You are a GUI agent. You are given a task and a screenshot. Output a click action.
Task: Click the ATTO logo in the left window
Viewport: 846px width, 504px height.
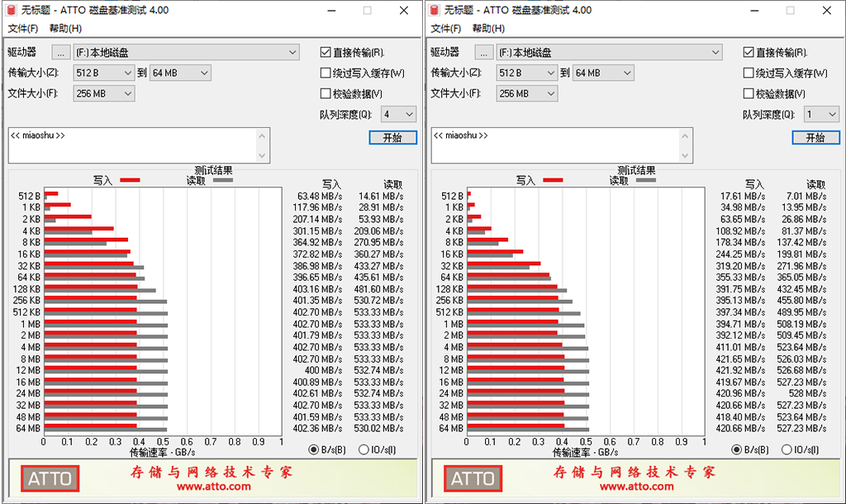tap(50, 478)
